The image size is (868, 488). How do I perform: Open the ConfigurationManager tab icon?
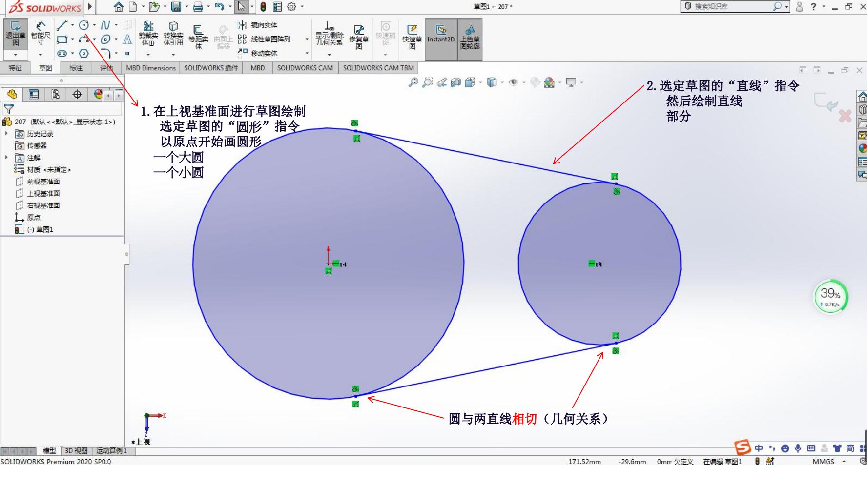point(55,94)
